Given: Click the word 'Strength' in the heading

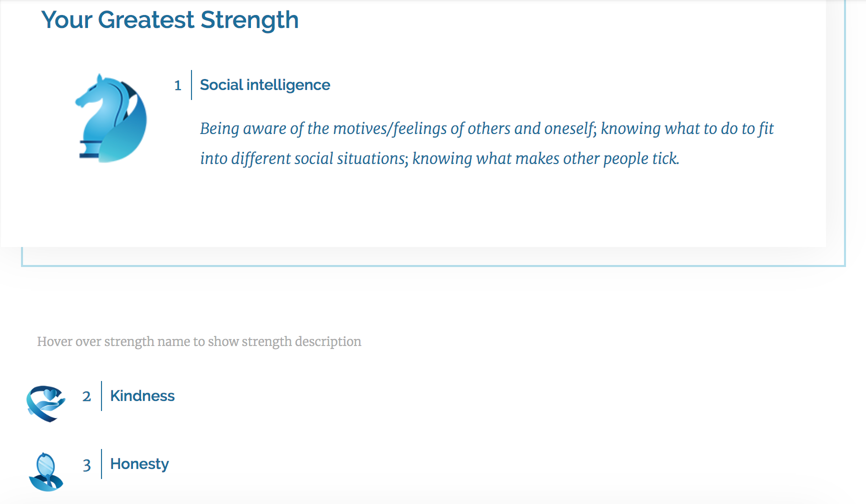Looking at the screenshot, I should click(x=249, y=20).
